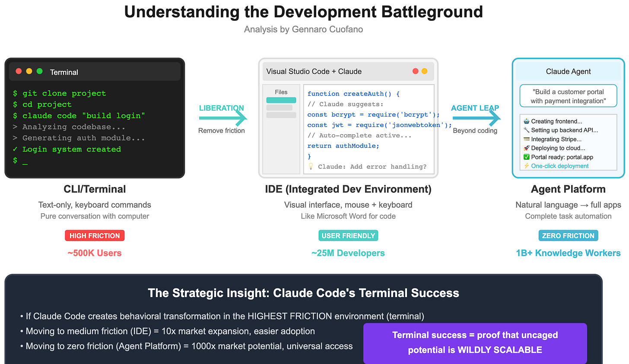
Task: Click the 'Deploying to cloud...' log line
Action: pos(558,148)
